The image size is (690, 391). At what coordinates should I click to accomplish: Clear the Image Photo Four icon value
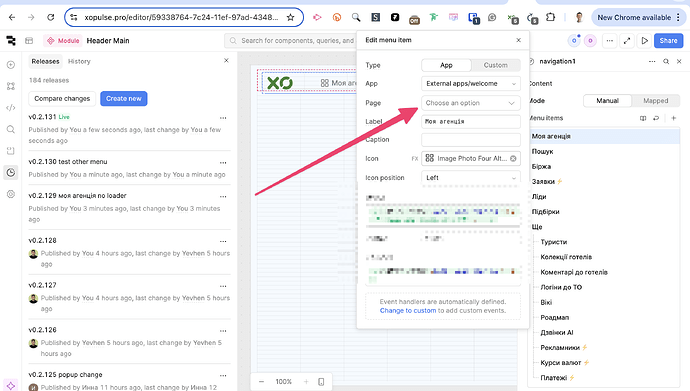513,158
